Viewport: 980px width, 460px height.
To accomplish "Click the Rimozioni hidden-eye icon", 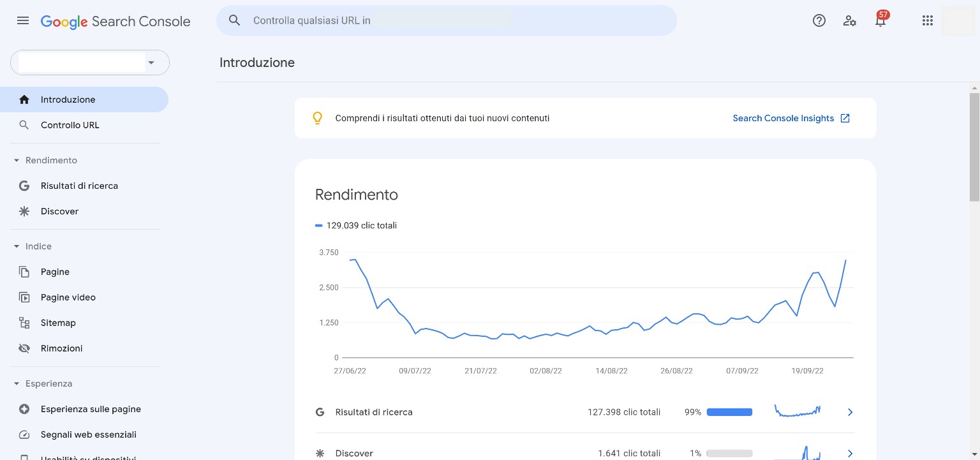I will 24,348.
